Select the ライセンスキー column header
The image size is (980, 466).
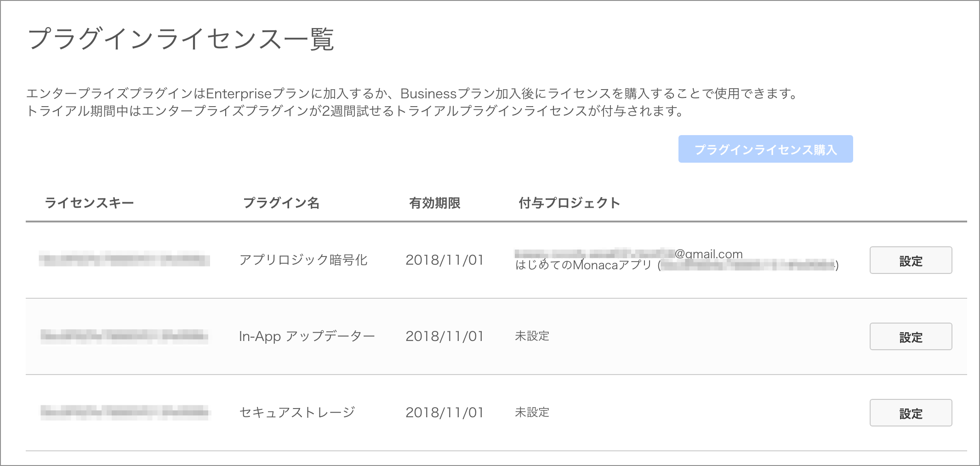89,203
